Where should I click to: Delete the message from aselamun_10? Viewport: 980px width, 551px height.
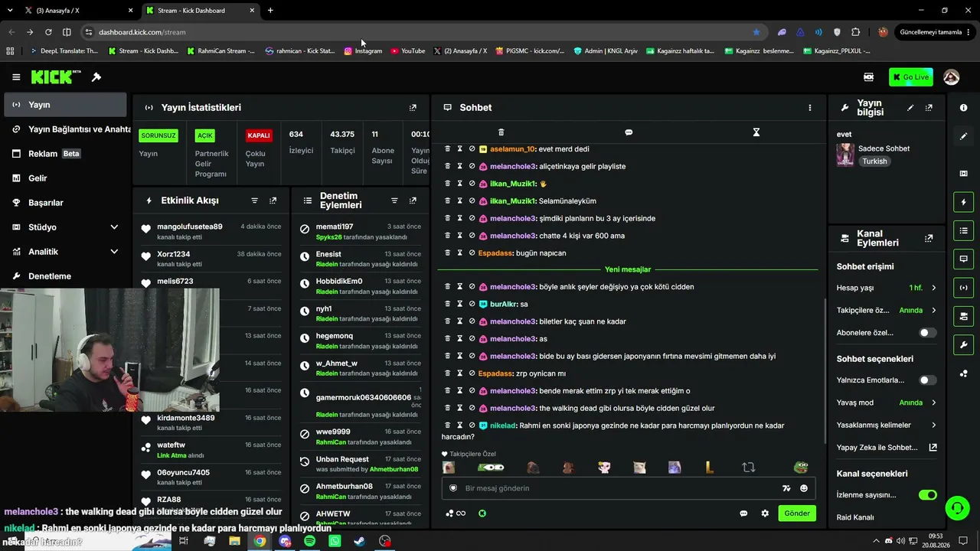(x=448, y=148)
